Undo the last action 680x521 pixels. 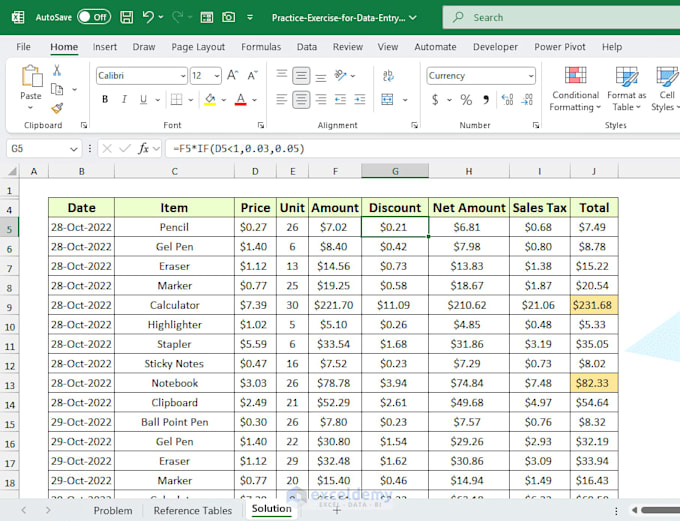(x=148, y=17)
